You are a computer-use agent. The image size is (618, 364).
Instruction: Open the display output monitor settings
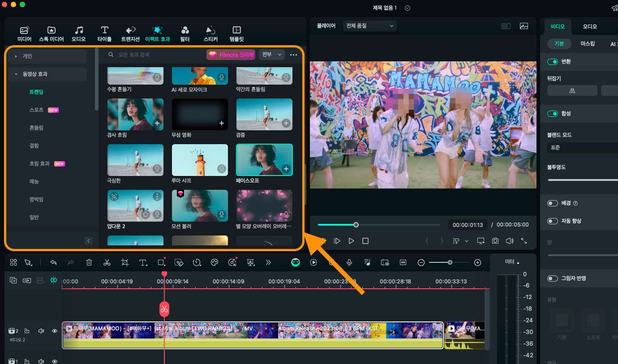click(481, 241)
